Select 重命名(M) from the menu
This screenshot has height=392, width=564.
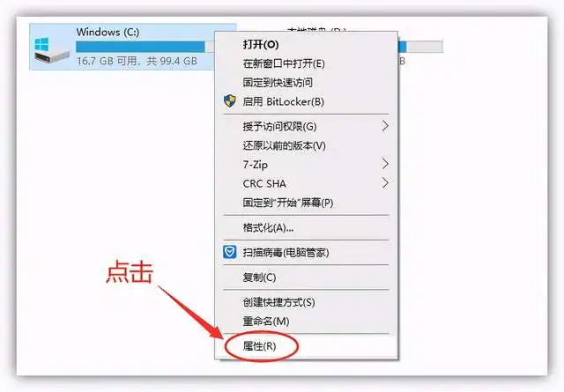point(306,321)
